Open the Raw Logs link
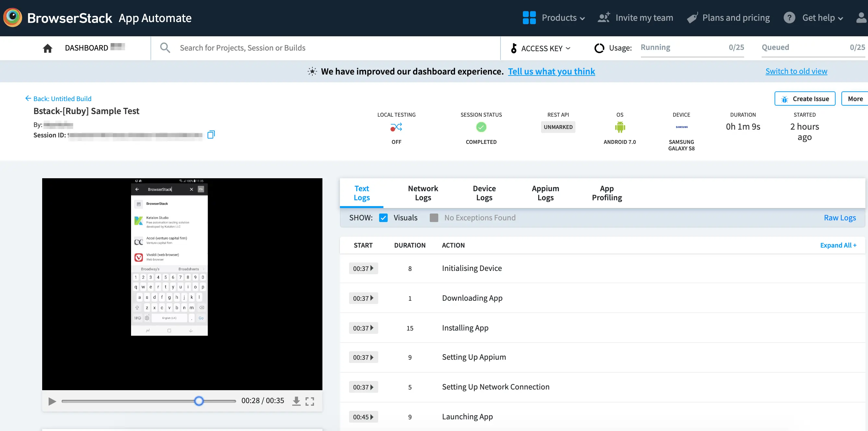The height and width of the screenshot is (431, 868). coord(839,218)
